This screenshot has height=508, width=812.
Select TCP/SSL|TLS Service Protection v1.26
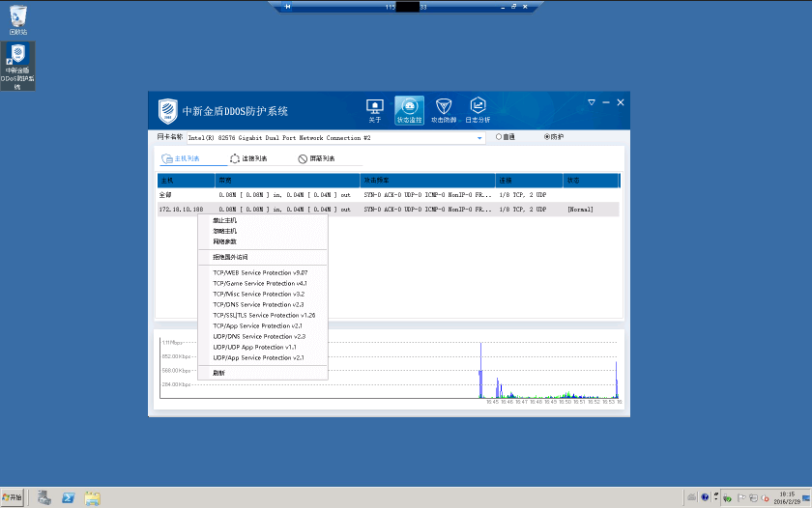pyautogui.click(x=263, y=315)
